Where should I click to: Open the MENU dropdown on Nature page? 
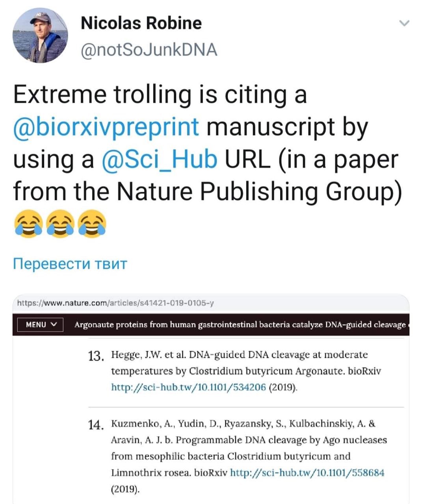click(40, 324)
